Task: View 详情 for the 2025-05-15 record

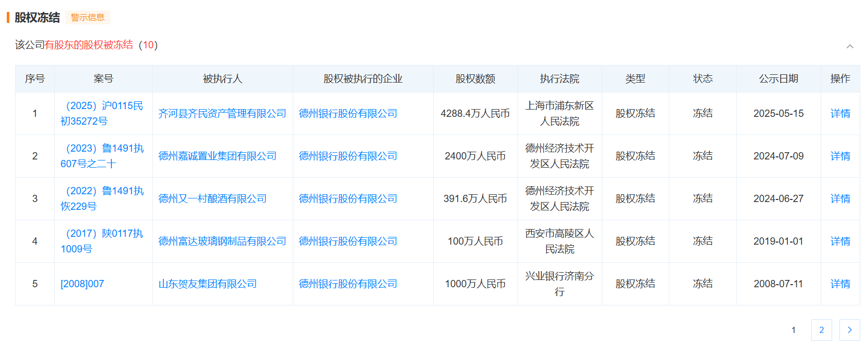Action: click(x=840, y=113)
